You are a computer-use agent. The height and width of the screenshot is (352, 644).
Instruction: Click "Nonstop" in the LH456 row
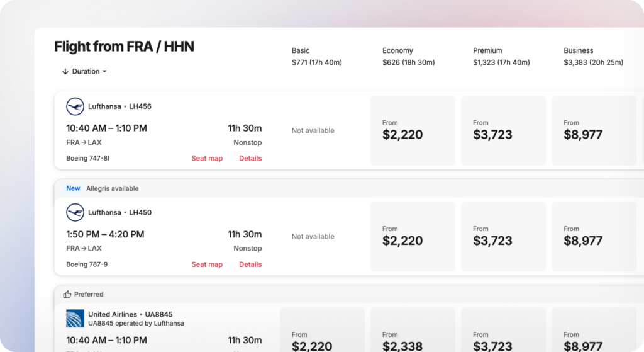point(248,143)
